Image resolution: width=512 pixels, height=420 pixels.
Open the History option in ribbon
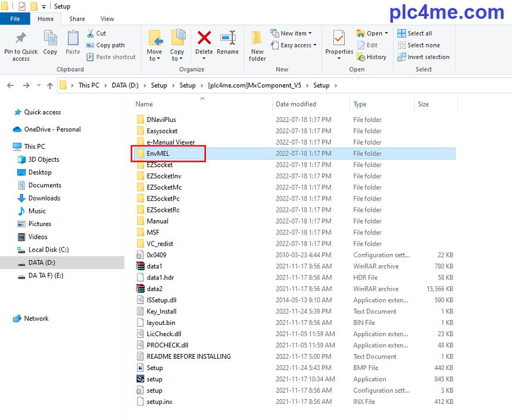[371, 57]
